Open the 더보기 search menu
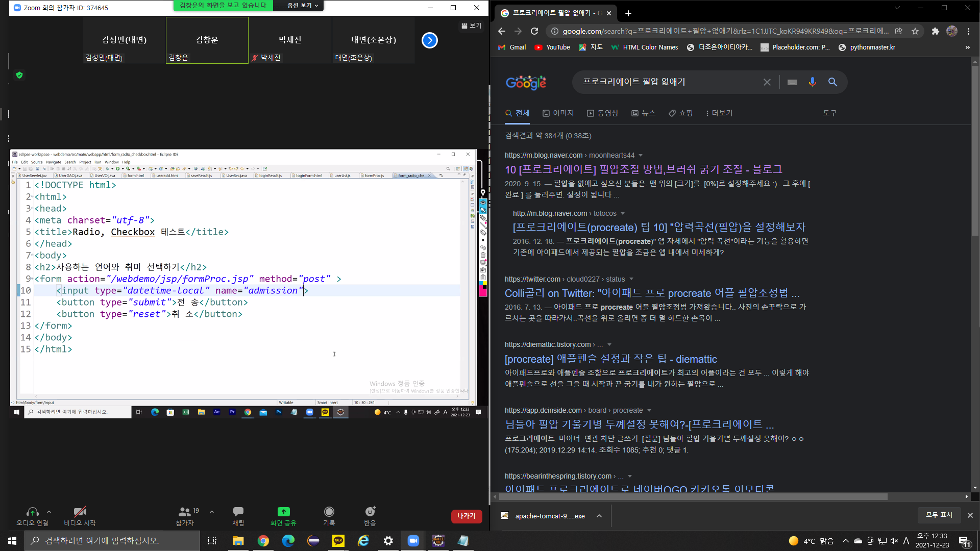The image size is (980, 551). (719, 113)
